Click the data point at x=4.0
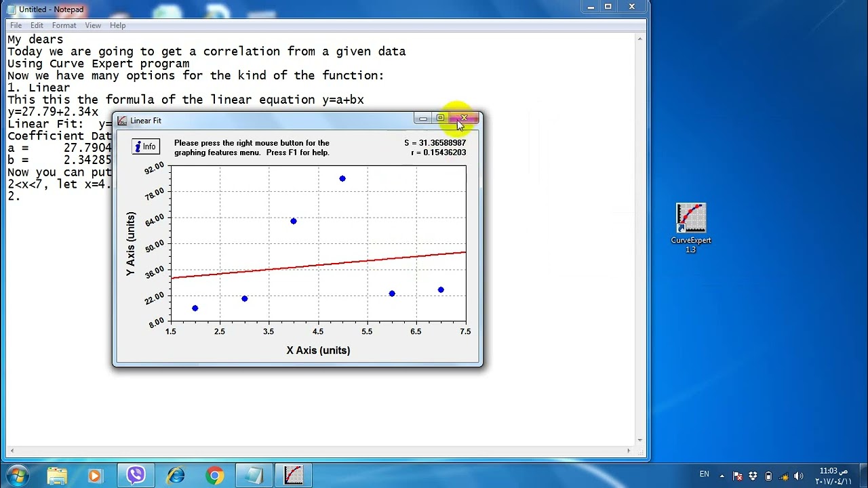Viewport: 868px width, 488px height. click(x=294, y=221)
